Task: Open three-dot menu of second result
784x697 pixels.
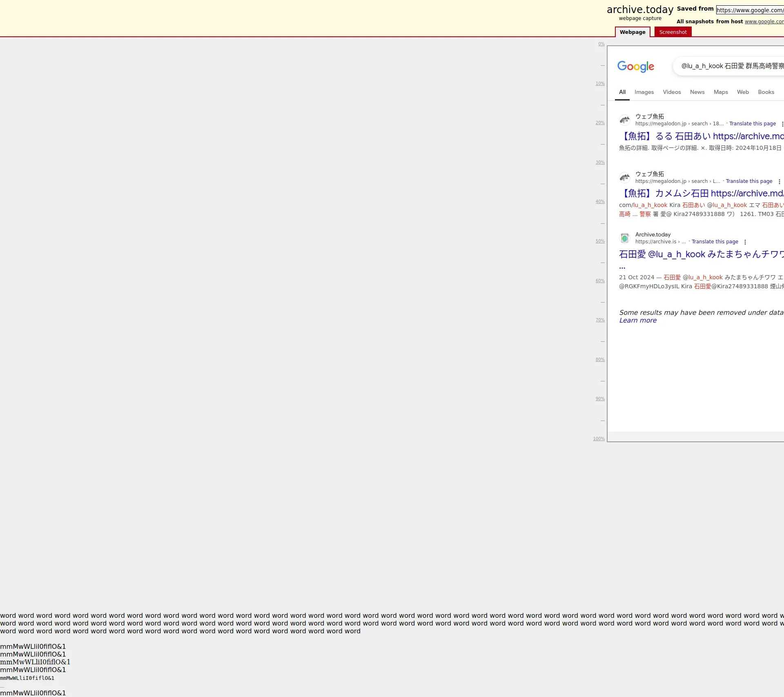Action: pyautogui.click(x=779, y=182)
